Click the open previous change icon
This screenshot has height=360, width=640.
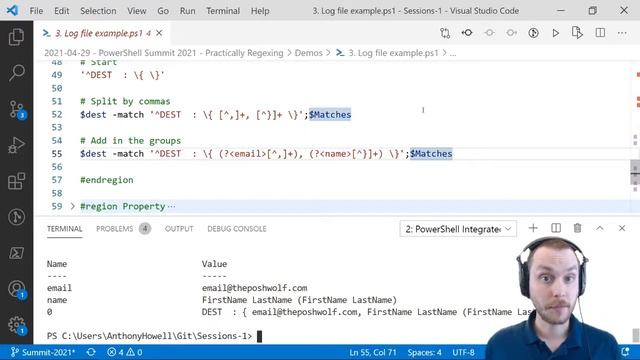pos(467,33)
